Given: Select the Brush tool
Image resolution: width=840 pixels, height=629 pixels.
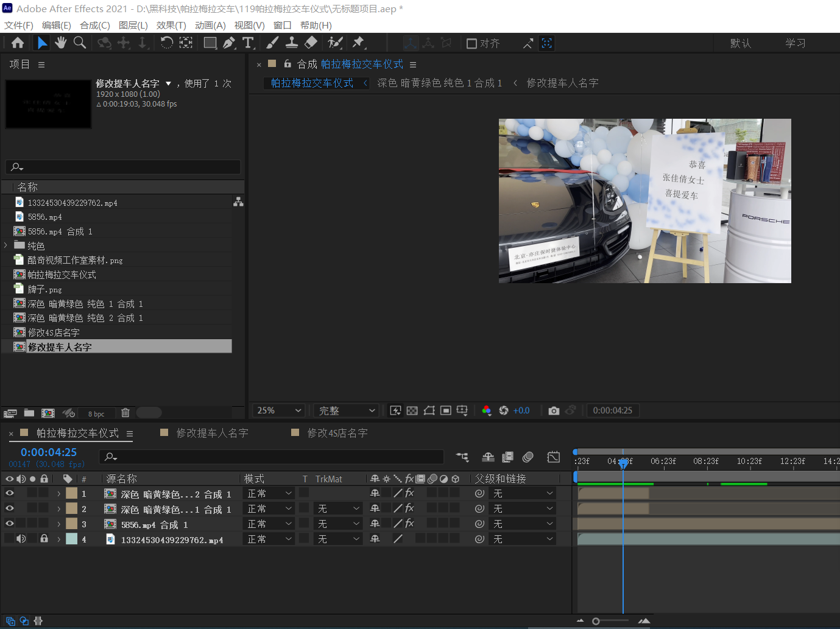Looking at the screenshot, I should pyautogui.click(x=272, y=43).
